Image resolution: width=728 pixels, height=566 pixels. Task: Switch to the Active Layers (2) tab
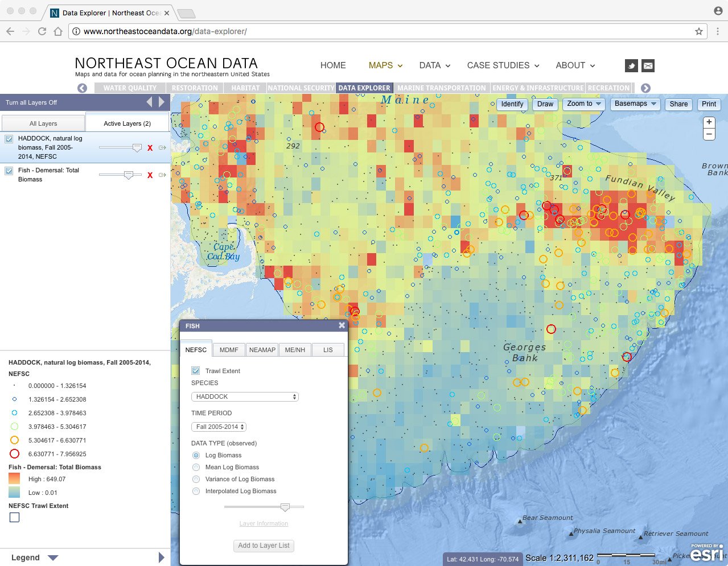click(x=127, y=123)
